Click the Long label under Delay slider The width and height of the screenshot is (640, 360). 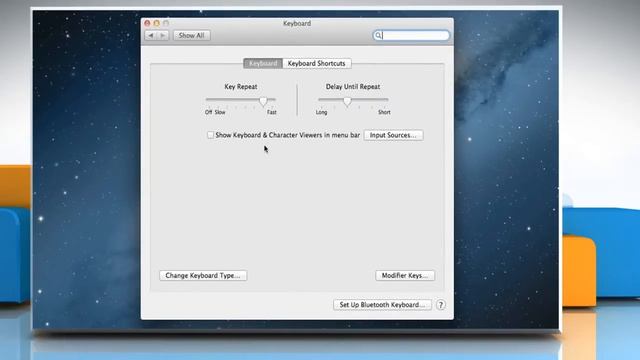[322, 112]
